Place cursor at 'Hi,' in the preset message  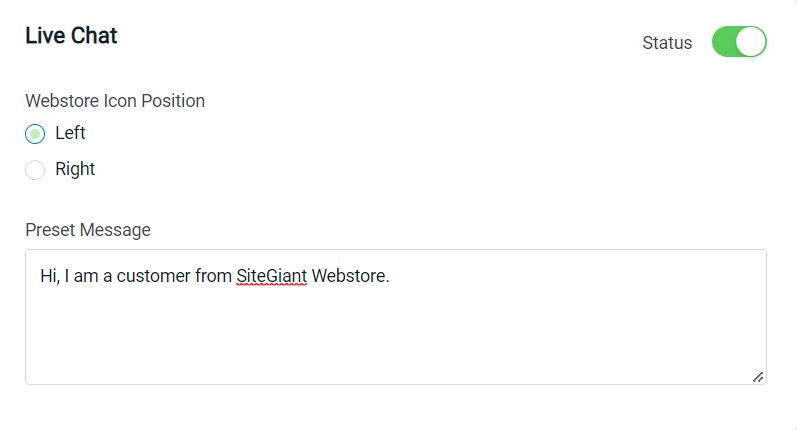tap(50, 276)
